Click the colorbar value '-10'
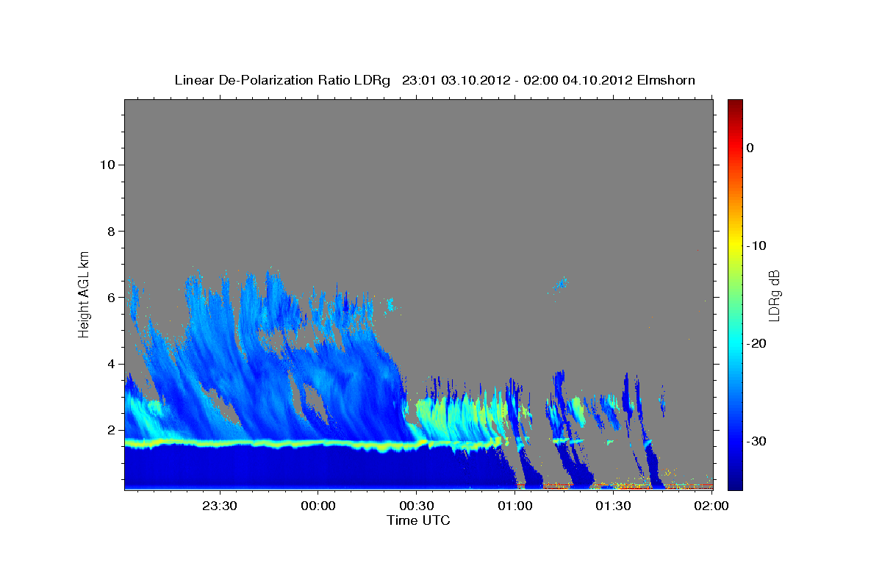Image resolution: width=882 pixels, height=588 pixels. [x=756, y=245]
